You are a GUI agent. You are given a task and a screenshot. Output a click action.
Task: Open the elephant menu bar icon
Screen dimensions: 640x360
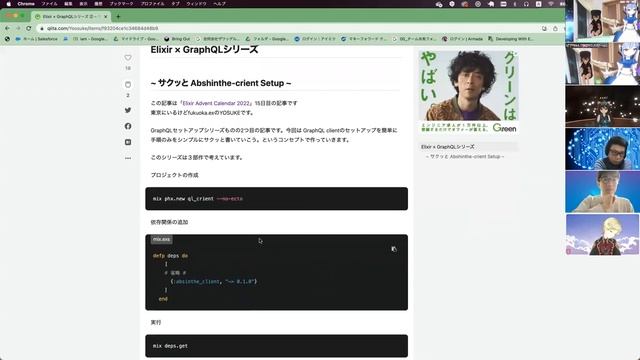click(491, 4)
